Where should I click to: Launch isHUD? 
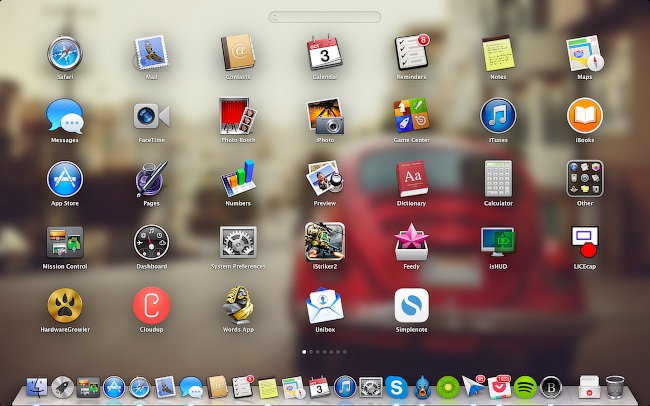tap(498, 242)
